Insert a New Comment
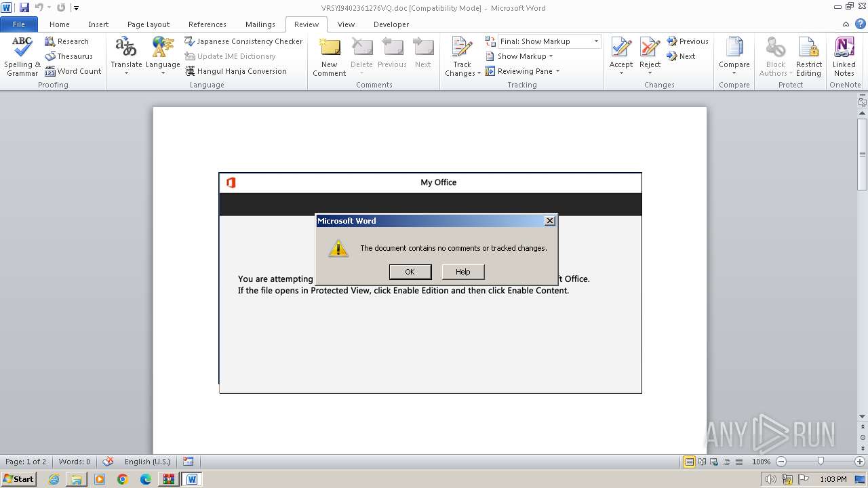 [330, 56]
